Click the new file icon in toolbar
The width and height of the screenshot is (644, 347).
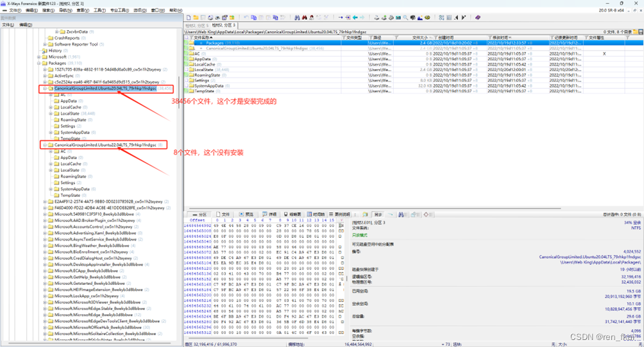click(x=189, y=18)
